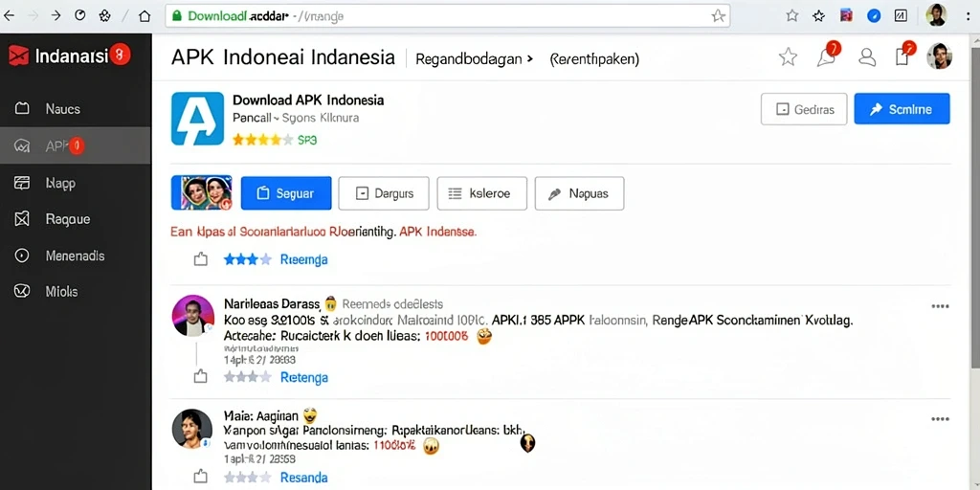Image resolution: width=980 pixels, height=490 pixels.
Task: Click the Resanda link
Action: coord(303,478)
